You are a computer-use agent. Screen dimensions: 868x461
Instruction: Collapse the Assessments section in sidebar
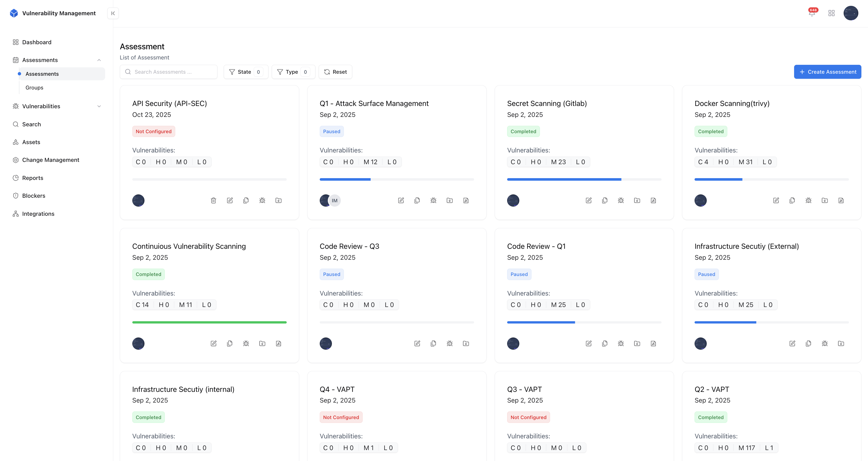[x=99, y=60]
